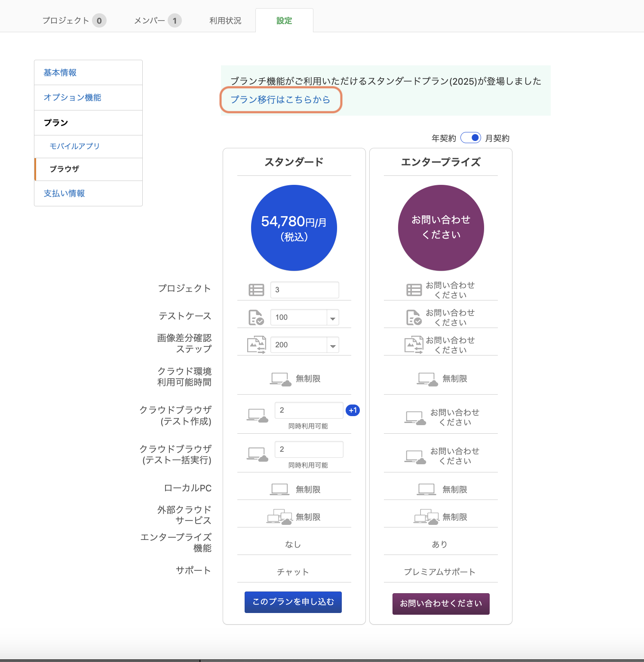The height and width of the screenshot is (662, 644).
Task: Click Enterprise cloud browser test creation icon
Action: [x=415, y=418]
